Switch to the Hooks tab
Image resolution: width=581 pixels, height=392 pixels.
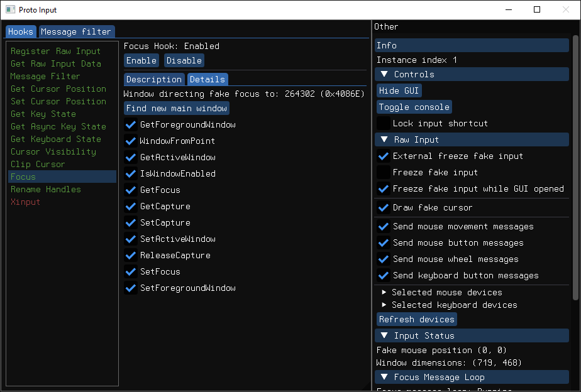tap(21, 32)
